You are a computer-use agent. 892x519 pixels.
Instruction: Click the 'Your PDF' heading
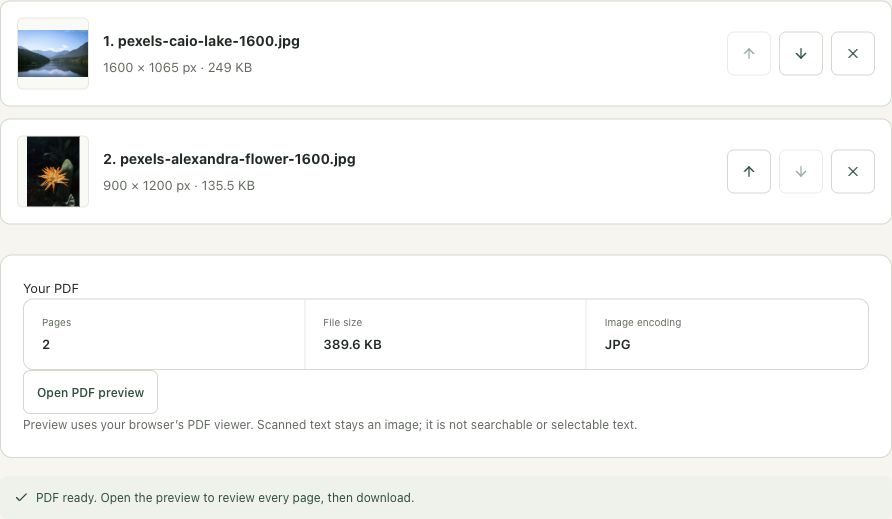[x=51, y=289]
